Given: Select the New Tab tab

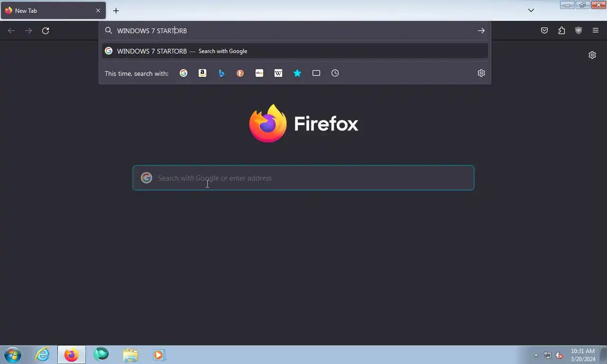Looking at the screenshot, I should (x=53, y=10).
